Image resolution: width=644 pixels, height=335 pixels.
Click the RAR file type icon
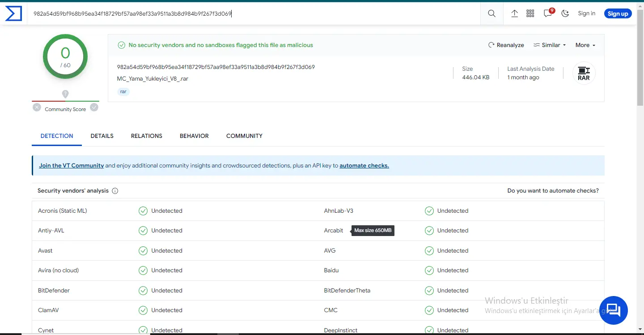[584, 73]
